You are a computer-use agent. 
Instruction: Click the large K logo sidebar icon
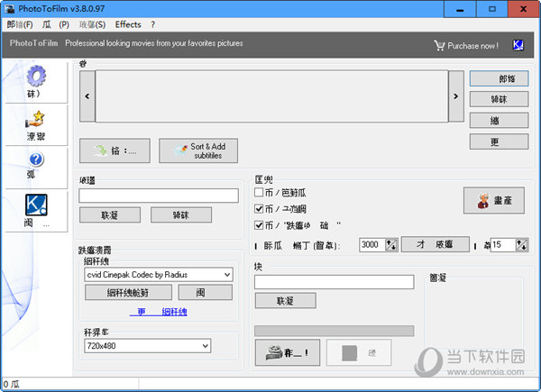(36, 205)
